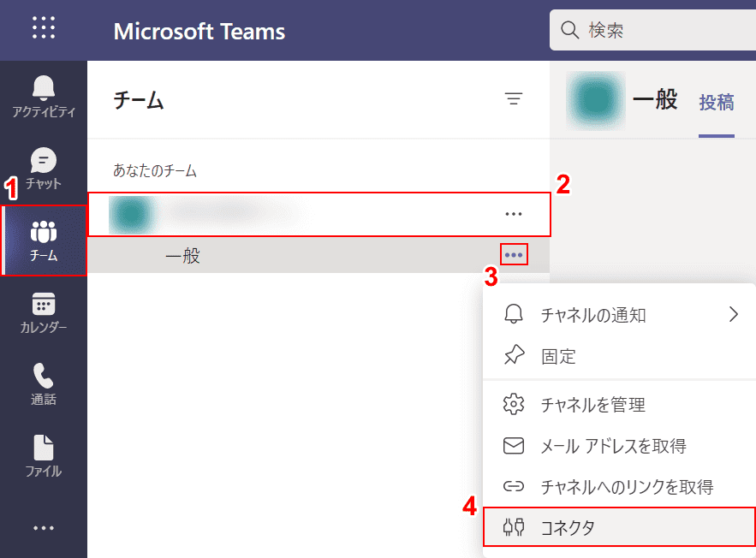The height and width of the screenshot is (558, 756).
Task: Open more apps ellipsis in sidebar
Action: point(44,528)
